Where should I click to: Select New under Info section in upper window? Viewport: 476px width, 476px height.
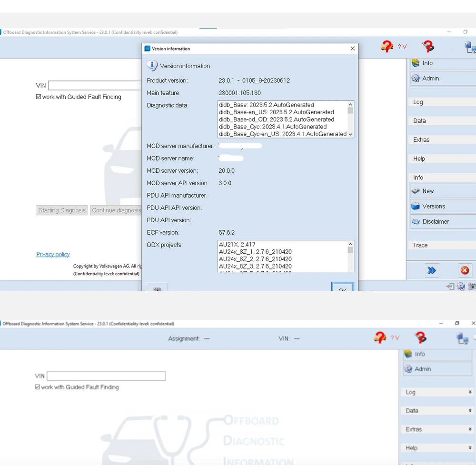[443, 191]
